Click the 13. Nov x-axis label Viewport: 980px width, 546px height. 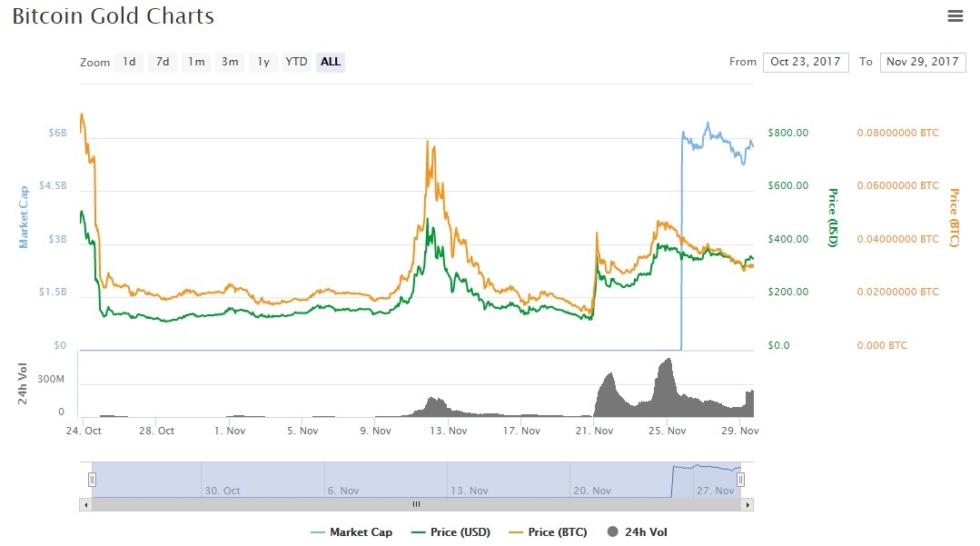448,431
